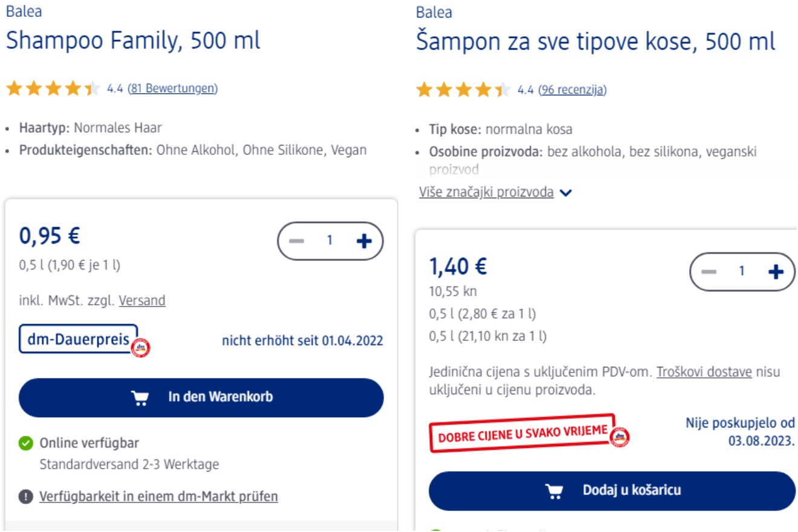Click the star rating of Šampon product

pos(463,90)
